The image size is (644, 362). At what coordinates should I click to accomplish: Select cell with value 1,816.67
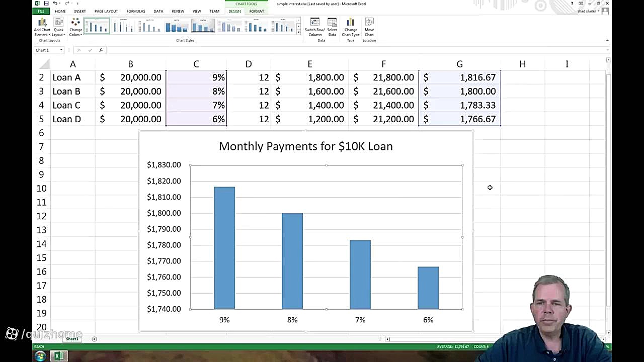pyautogui.click(x=459, y=77)
